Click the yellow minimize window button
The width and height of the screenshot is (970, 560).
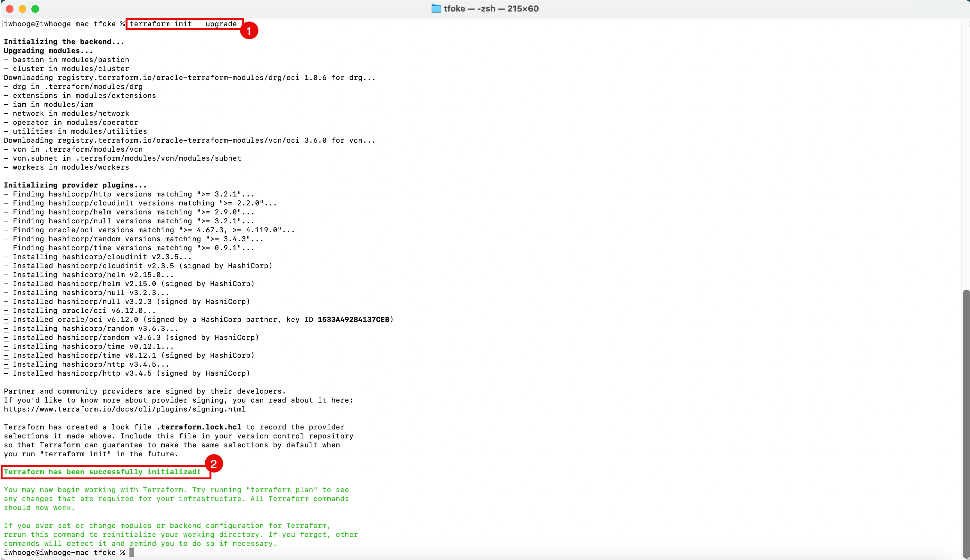[22, 9]
